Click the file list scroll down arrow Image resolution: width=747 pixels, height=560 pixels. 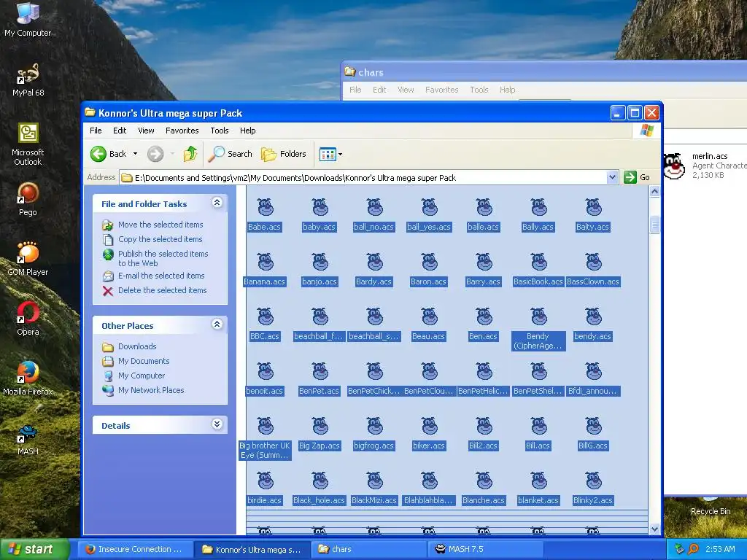654,529
